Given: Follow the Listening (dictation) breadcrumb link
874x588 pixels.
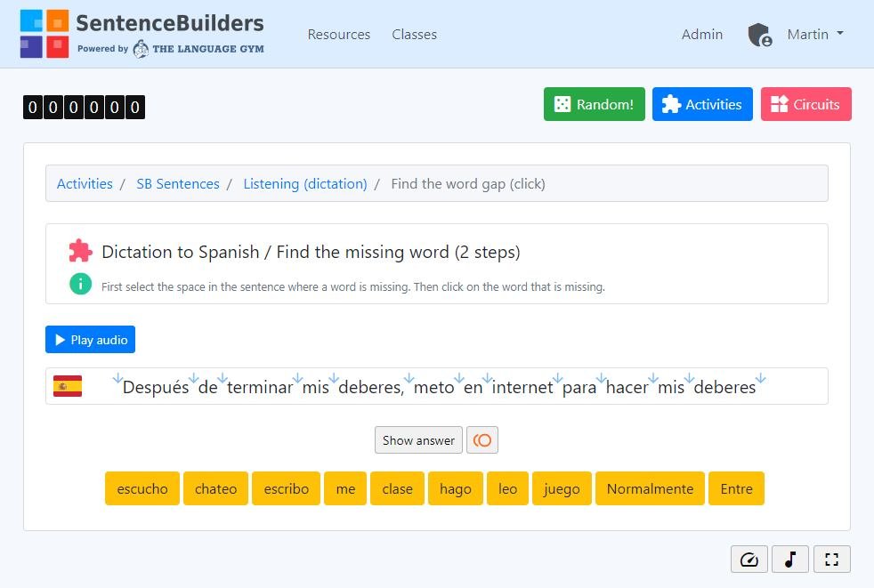Looking at the screenshot, I should (305, 184).
